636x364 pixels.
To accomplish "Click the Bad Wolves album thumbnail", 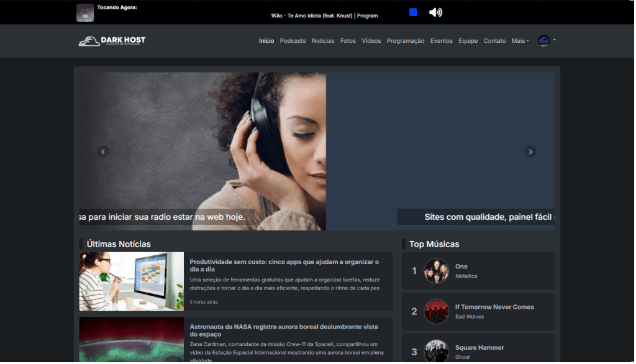I will 436,311.
